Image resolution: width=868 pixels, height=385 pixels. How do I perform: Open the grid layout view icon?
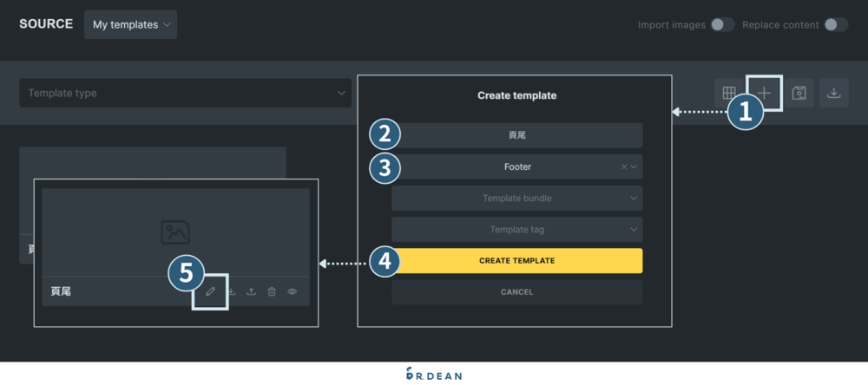[729, 94]
